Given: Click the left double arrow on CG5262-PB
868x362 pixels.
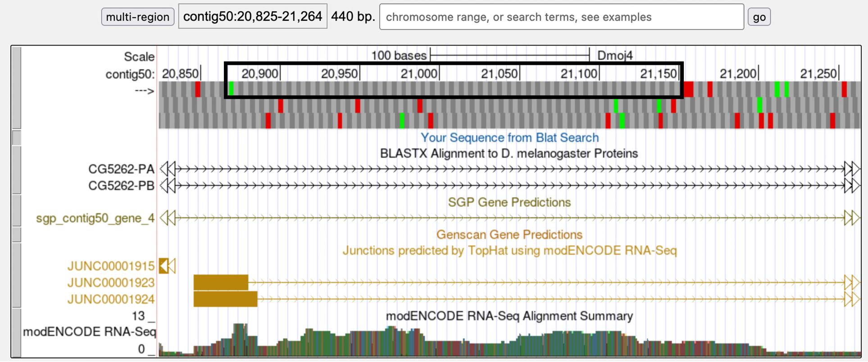Looking at the screenshot, I should pos(168,186).
